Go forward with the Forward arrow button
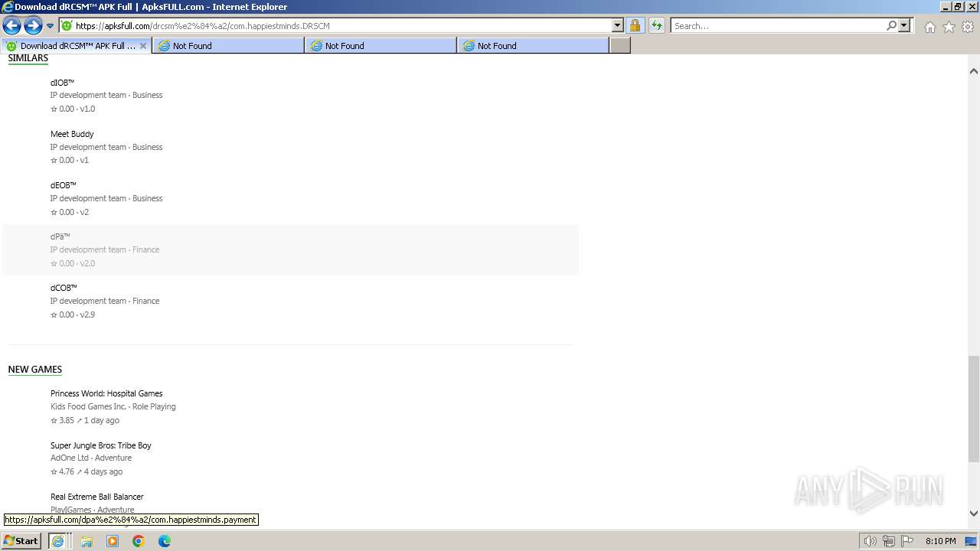 (x=33, y=26)
